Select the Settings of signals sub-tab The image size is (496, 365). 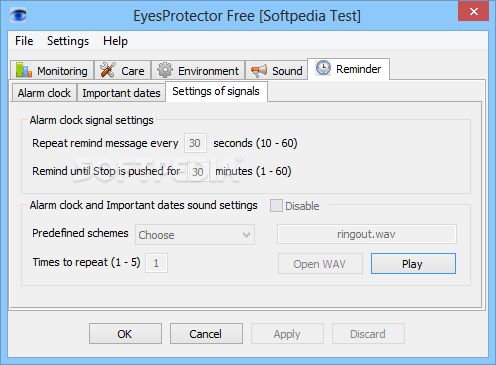tap(216, 91)
